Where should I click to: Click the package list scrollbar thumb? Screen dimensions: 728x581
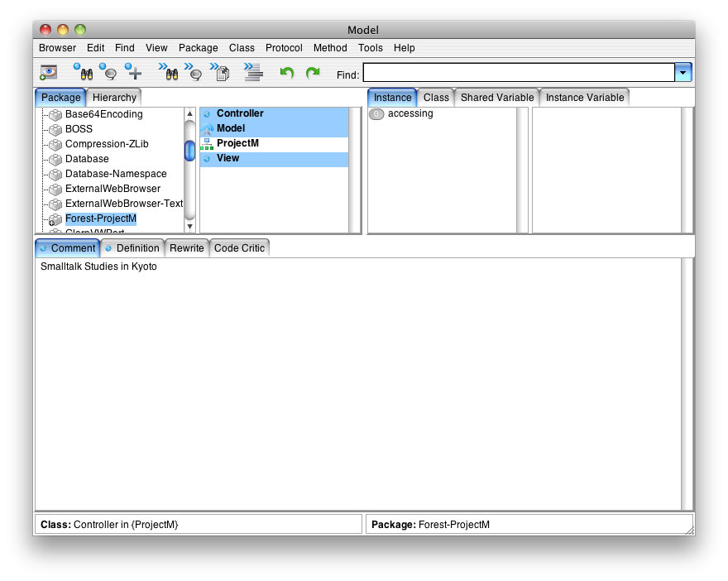[x=189, y=151]
